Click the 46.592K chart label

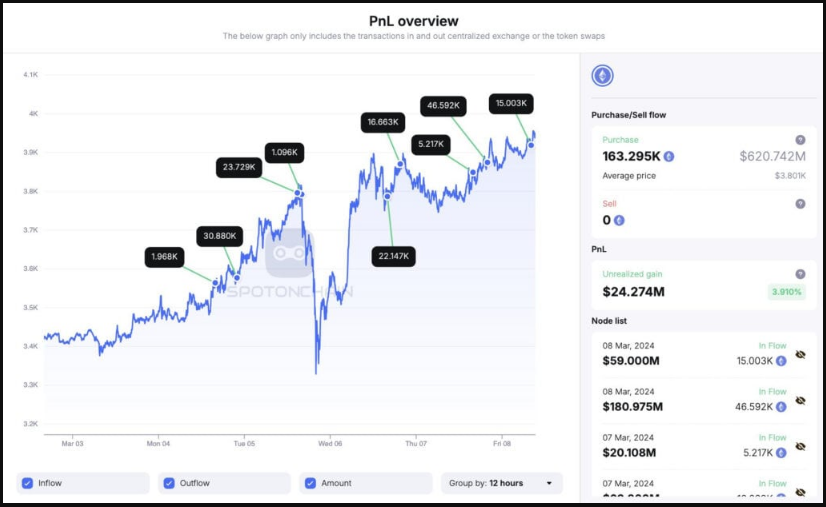tap(447, 105)
